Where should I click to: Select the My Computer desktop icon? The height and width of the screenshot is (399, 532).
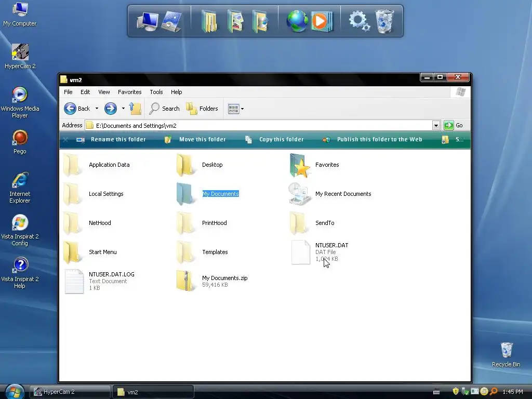tap(20, 14)
